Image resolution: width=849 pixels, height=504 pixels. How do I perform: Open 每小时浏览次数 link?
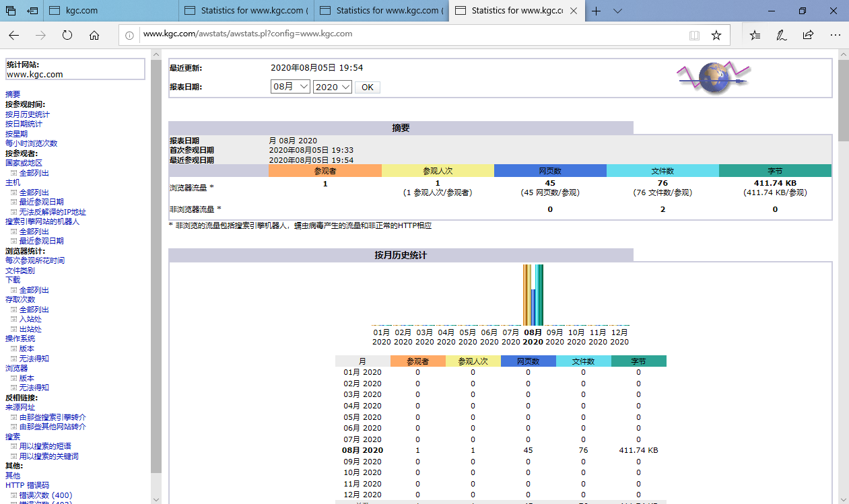[32, 143]
